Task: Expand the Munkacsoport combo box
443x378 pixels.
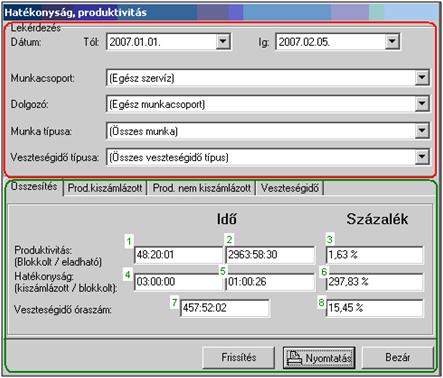Action: 422,78
